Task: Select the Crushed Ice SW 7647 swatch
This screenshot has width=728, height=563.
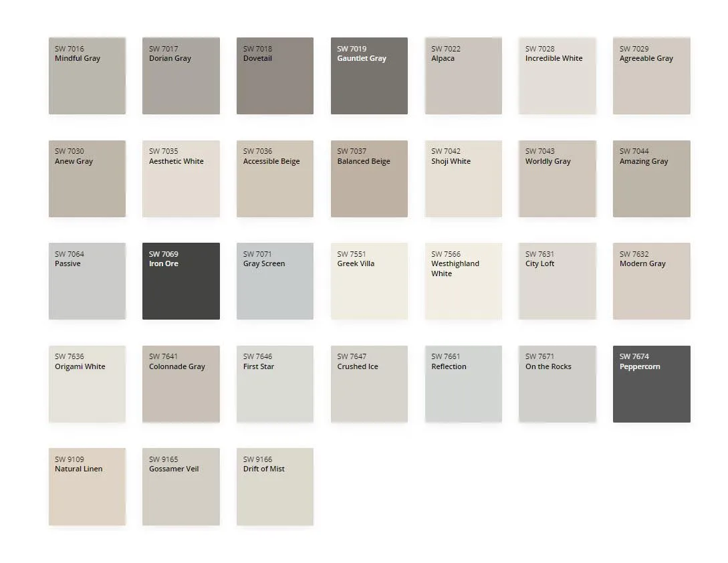Action: pyautogui.click(x=370, y=384)
